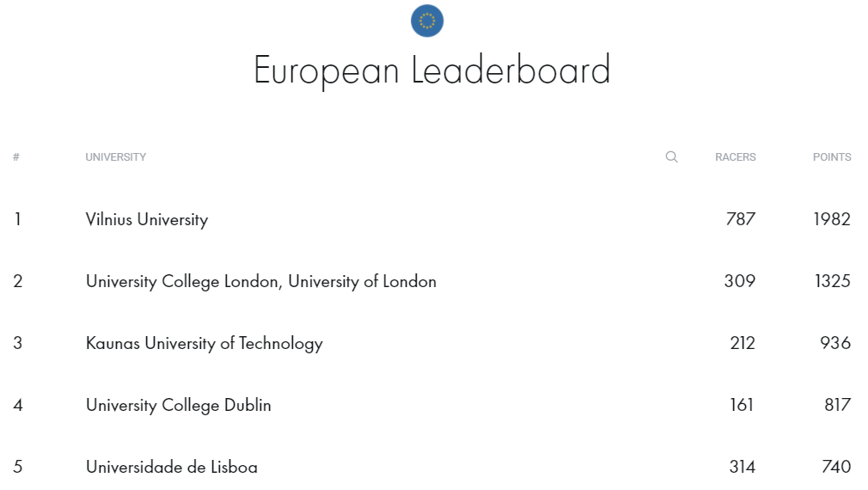This screenshot has height=490, width=868.
Task: Choose University College Dublin
Action: tap(178, 406)
